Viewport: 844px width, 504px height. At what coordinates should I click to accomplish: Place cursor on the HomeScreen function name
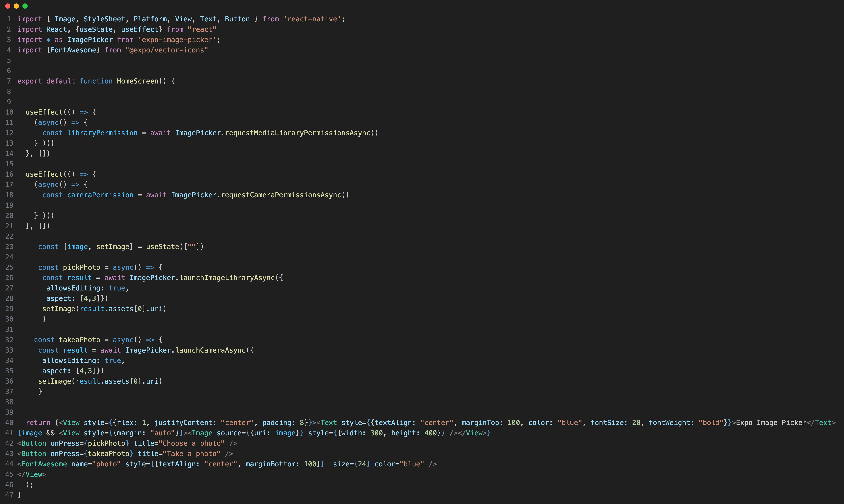tap(137, 81)
